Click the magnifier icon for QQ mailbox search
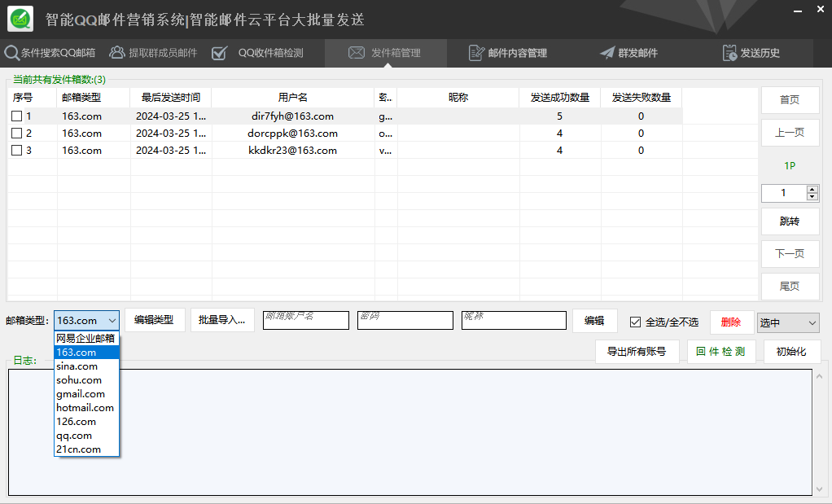832x504 pixels. point(11,53)
